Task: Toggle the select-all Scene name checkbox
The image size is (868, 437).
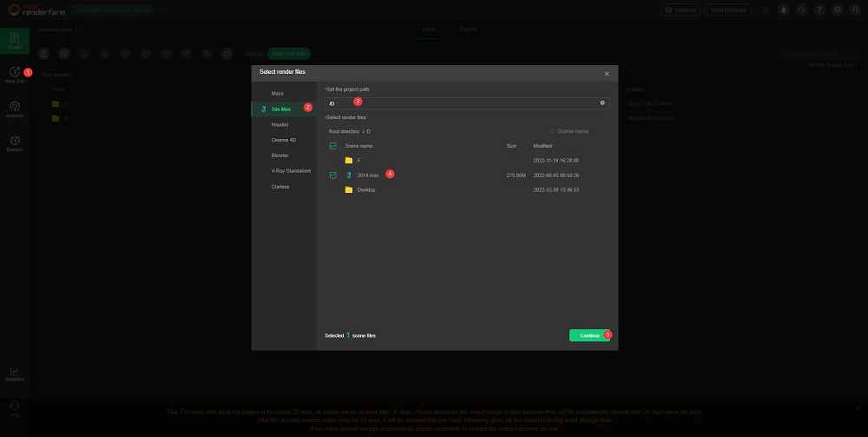Action: pyautogui.click(x=332, y=146)
